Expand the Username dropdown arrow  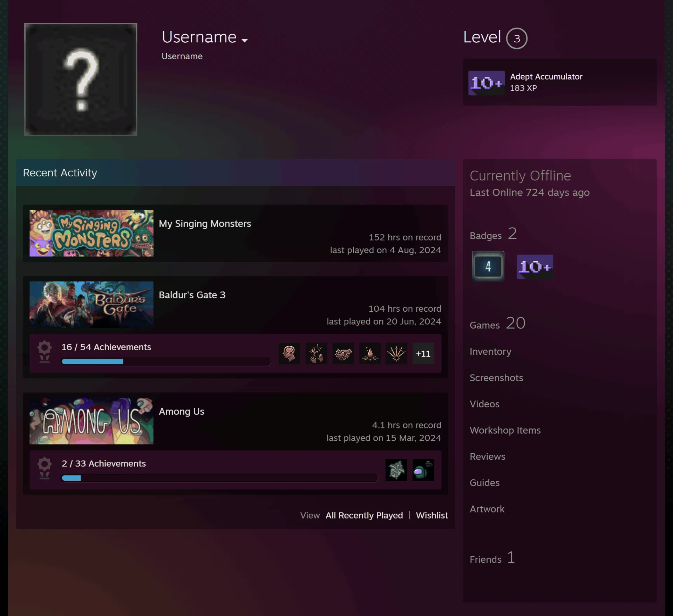(x=245, y=40)
